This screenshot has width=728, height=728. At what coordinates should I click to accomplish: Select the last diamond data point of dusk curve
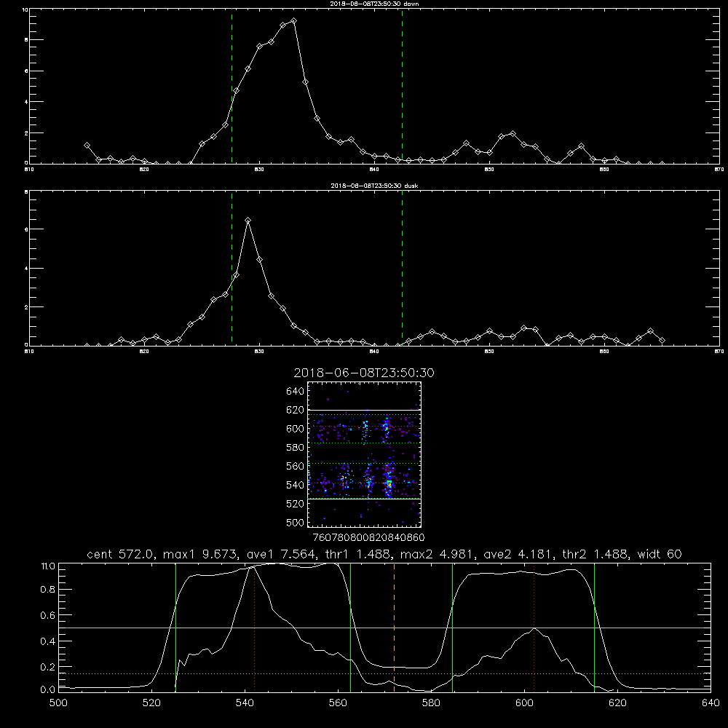(x=662, y=340)
